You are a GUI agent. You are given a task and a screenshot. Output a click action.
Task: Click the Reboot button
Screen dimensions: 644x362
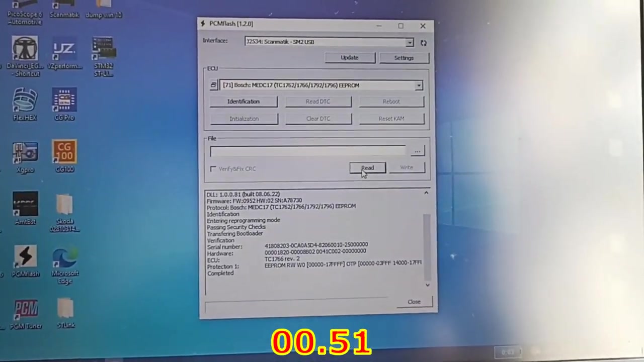(391, 102)
